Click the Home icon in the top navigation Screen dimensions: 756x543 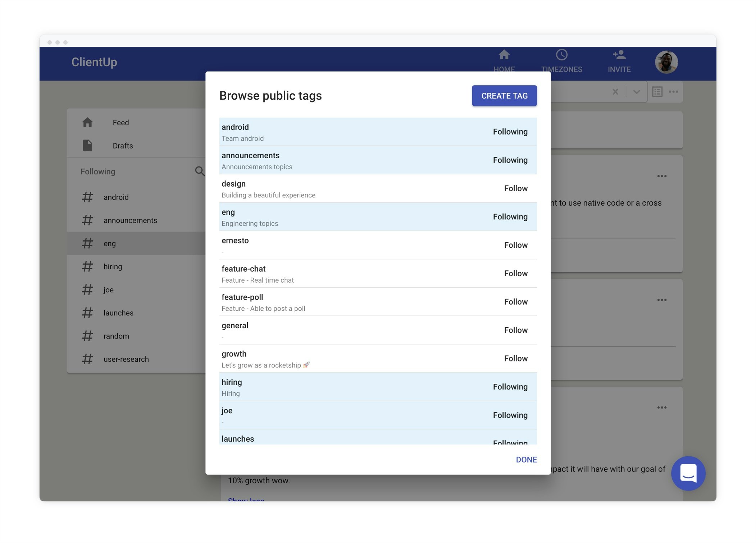504,56
